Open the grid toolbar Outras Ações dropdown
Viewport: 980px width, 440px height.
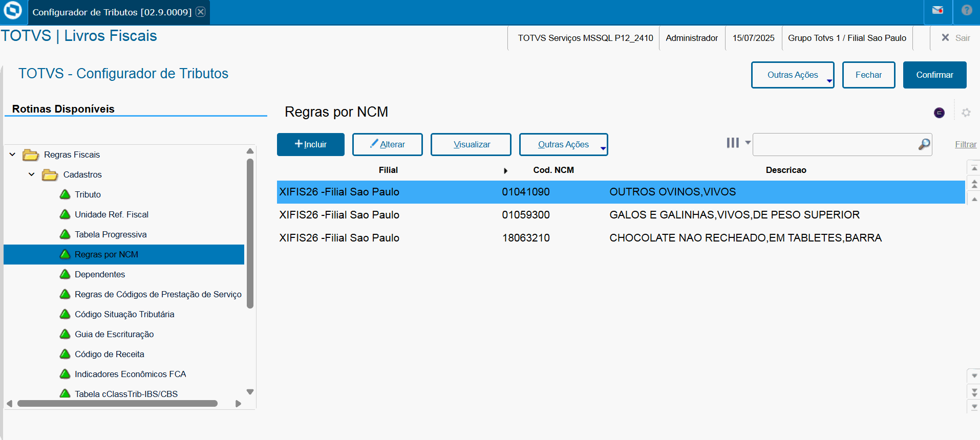tap(563, 144)
